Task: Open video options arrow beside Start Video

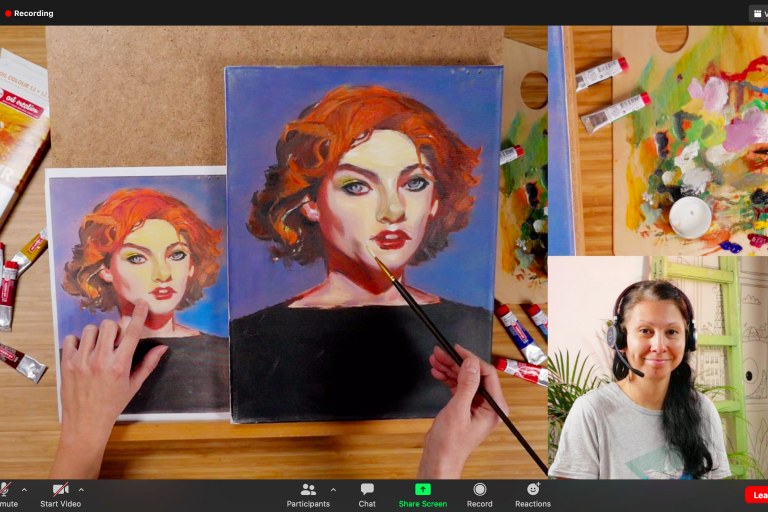Action: (81, 490)
